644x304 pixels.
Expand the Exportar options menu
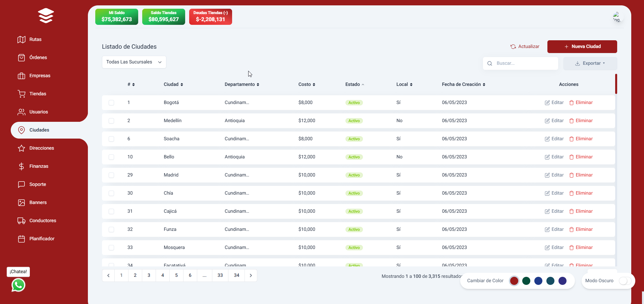point(590,63)
